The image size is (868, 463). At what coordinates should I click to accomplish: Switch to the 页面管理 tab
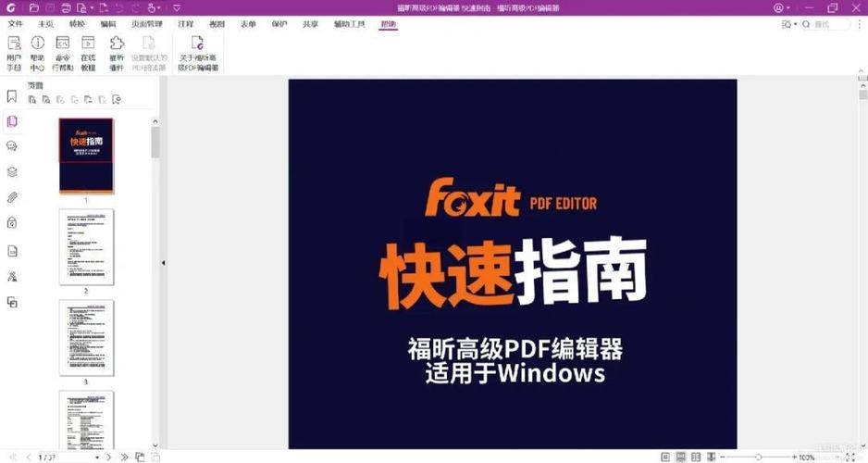click(147, 24)
